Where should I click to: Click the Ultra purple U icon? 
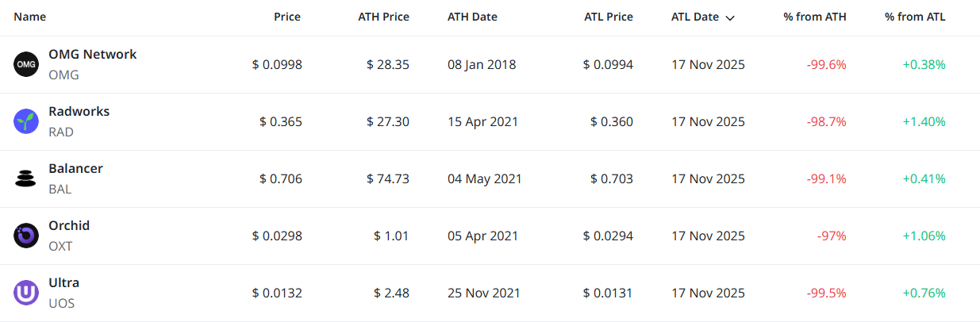click(x=26, y=293)
